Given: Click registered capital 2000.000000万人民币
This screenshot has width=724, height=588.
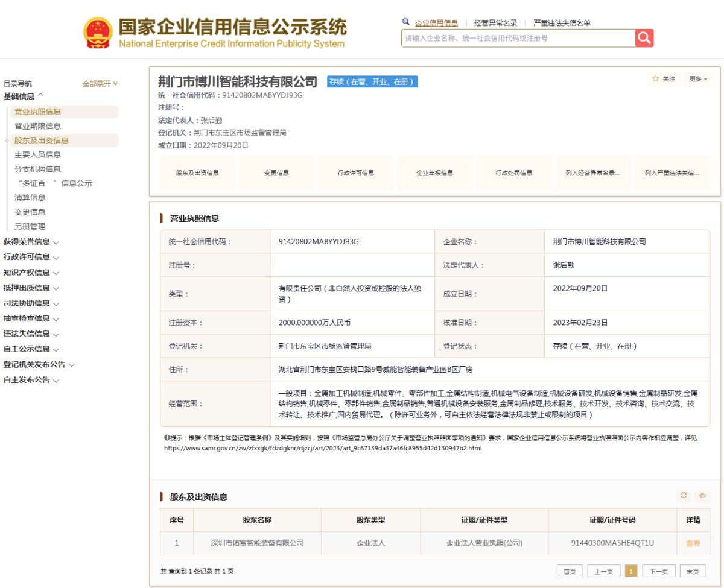Looking at the screenshot, I should [314, 323].
